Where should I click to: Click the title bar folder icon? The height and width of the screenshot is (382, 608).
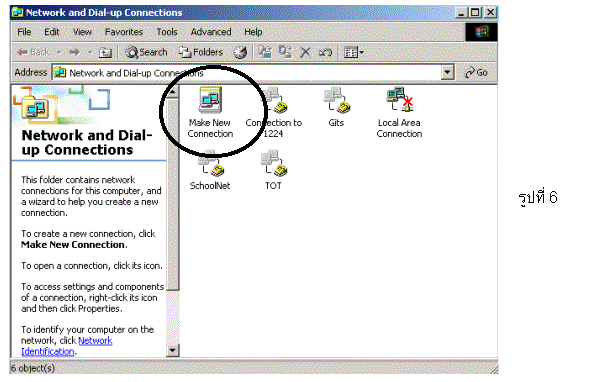point(17,12)
